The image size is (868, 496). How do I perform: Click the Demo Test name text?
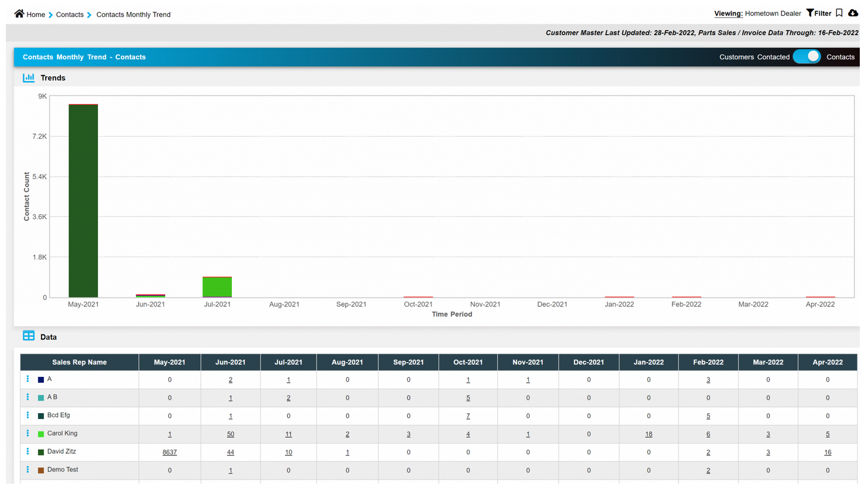point(63,470)
